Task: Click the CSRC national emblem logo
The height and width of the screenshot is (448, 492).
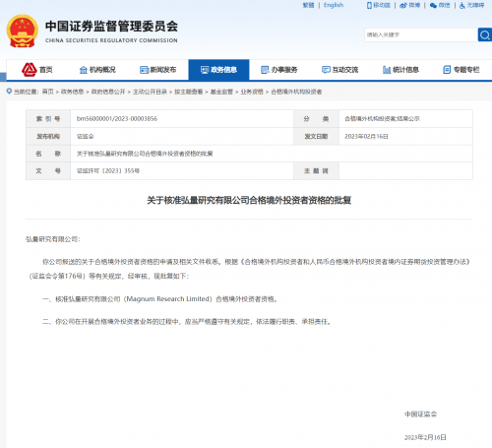Action: (22, 31)
